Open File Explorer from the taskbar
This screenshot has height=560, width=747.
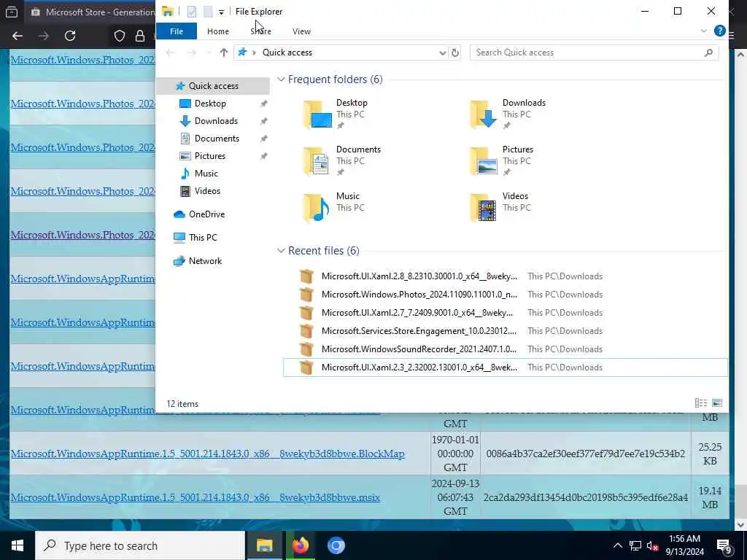[264, 545]
